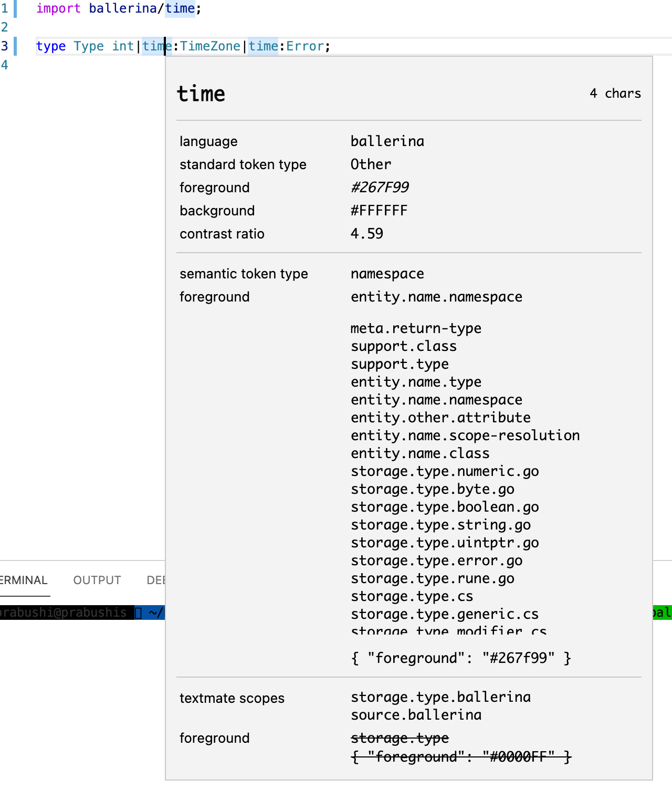
Task: Select the "source.ballerina" scope entry
Action: click(x=416, y=714)
